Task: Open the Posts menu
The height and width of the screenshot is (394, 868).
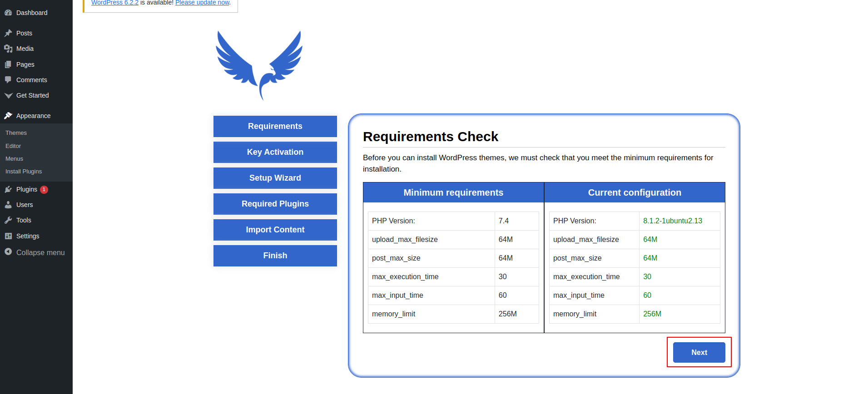Action: click(24, 33)
